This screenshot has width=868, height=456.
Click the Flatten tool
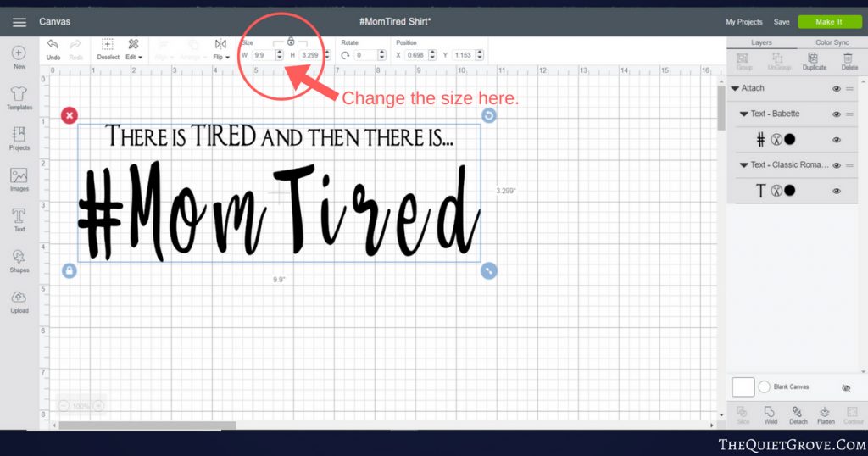click(x=826, y=414)
